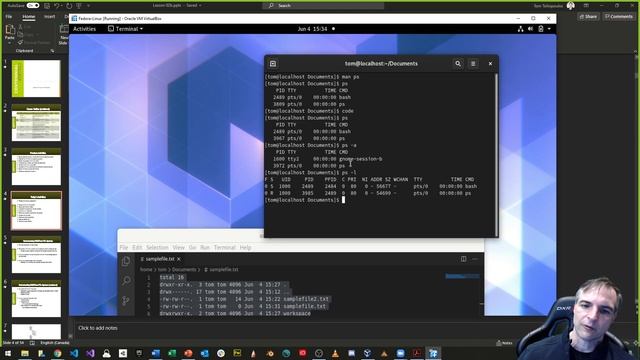Click the terminal vertical scrollbar
This screenshot has height=360, width=640.
pos(496,154)
